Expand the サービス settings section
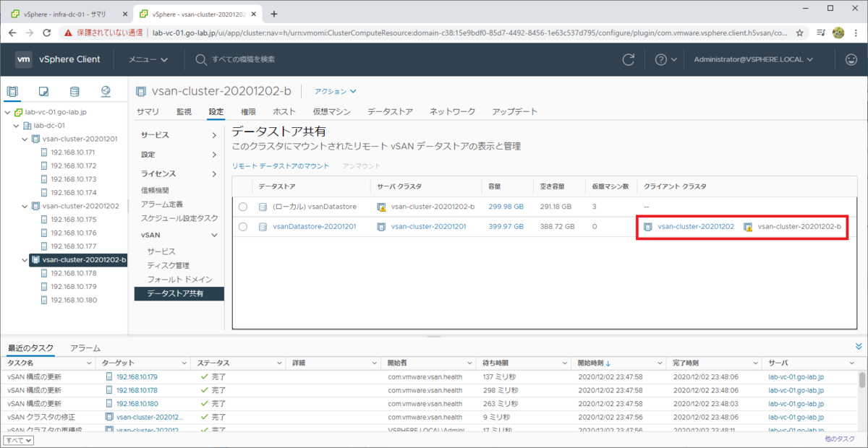 point(213,135)
